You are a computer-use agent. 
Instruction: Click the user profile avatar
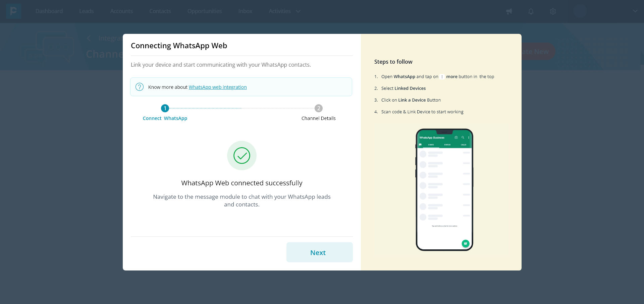click(580, 11)
